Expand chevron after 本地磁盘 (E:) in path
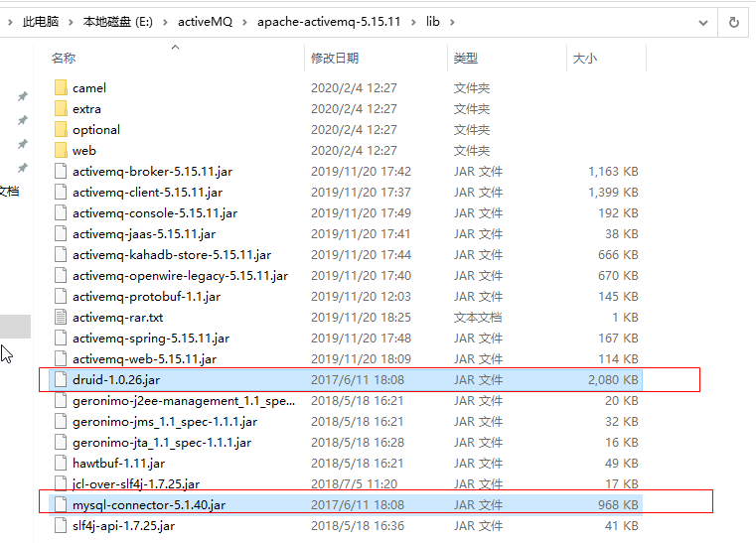756x543 pixels. (165, 22)
